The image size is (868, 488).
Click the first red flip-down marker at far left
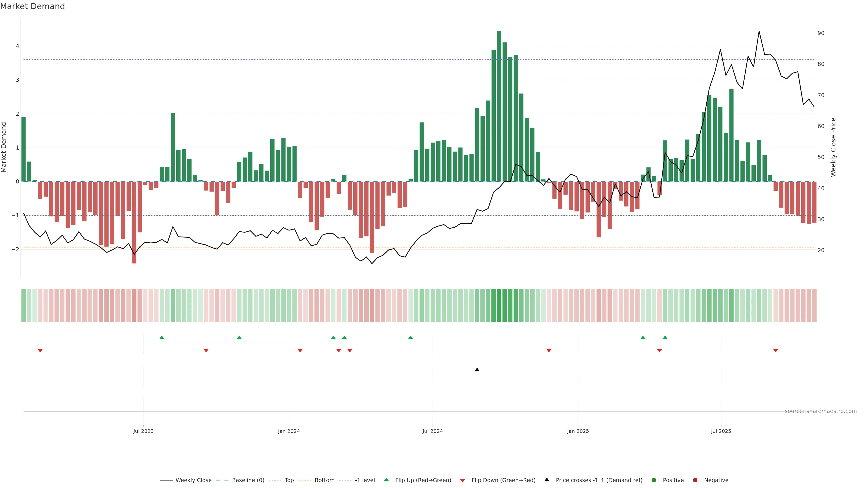[x=40, y=351]
